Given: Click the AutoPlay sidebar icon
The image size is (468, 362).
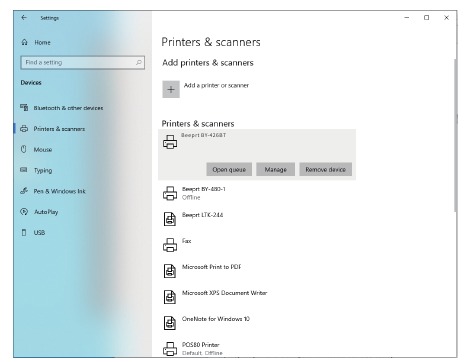Looking at the screenshot, I should pyautogui.click(x=24, y=211).
